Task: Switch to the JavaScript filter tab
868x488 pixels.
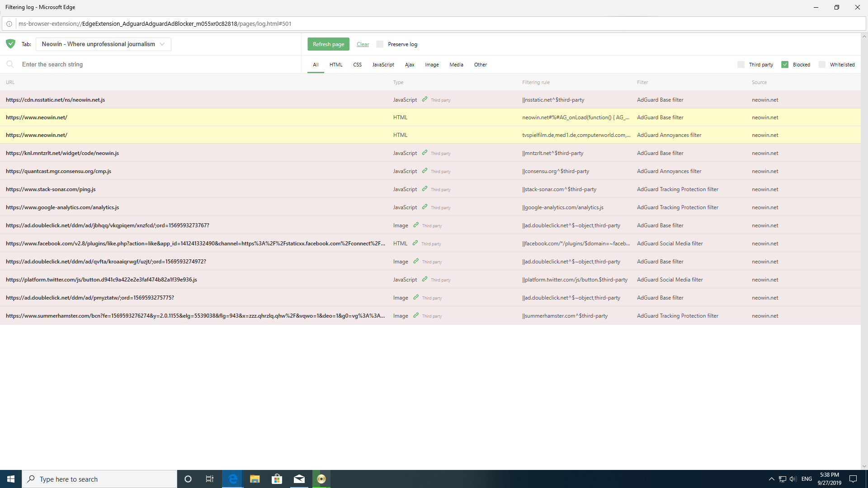Action: 383,65
